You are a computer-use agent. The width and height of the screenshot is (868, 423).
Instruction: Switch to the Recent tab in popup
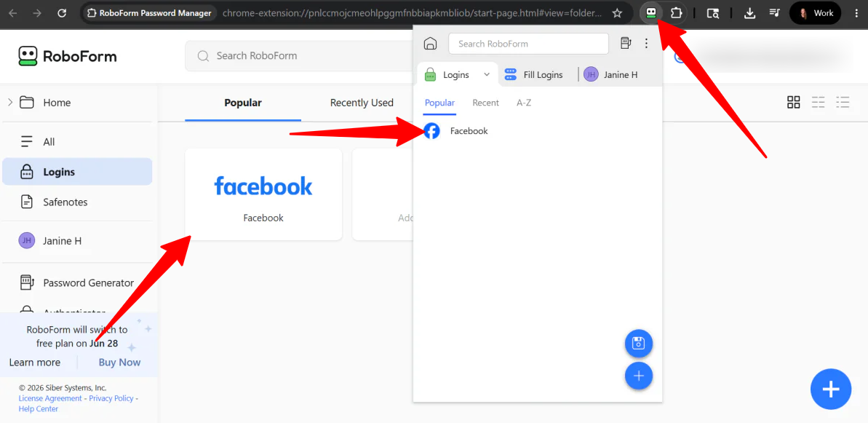click(x=485, y=103)
